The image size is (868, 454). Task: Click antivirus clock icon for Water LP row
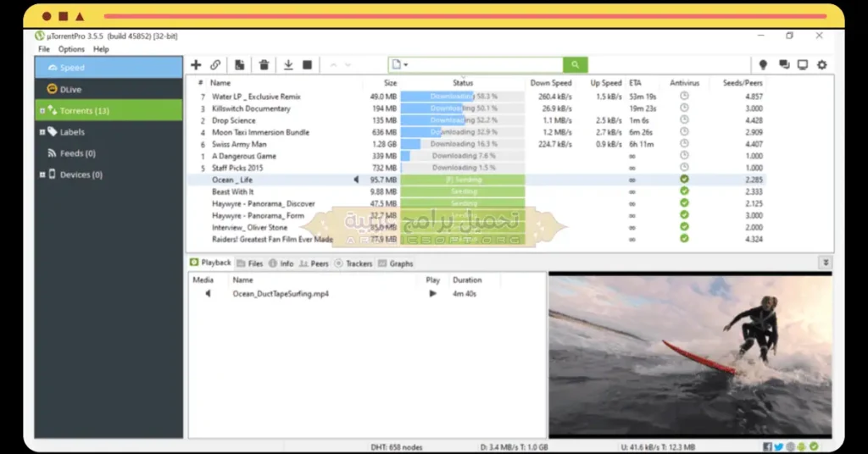click(684, 96)
